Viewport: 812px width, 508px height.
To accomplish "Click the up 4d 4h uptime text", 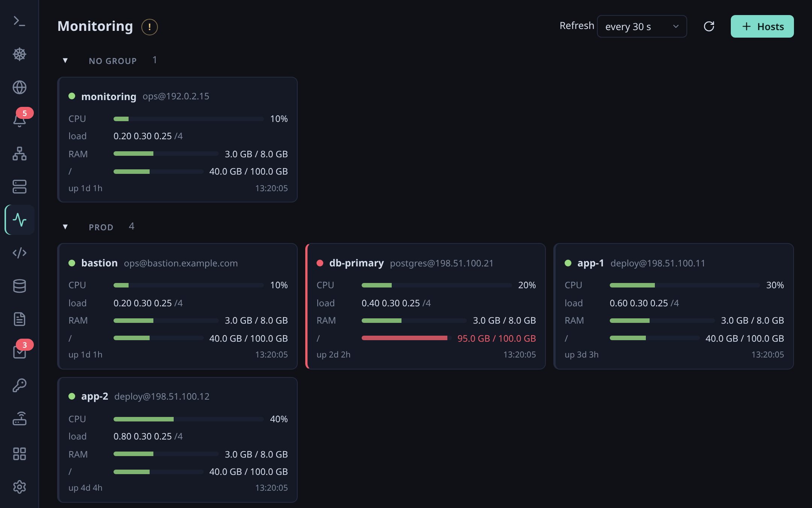I will tap(85, 488).
